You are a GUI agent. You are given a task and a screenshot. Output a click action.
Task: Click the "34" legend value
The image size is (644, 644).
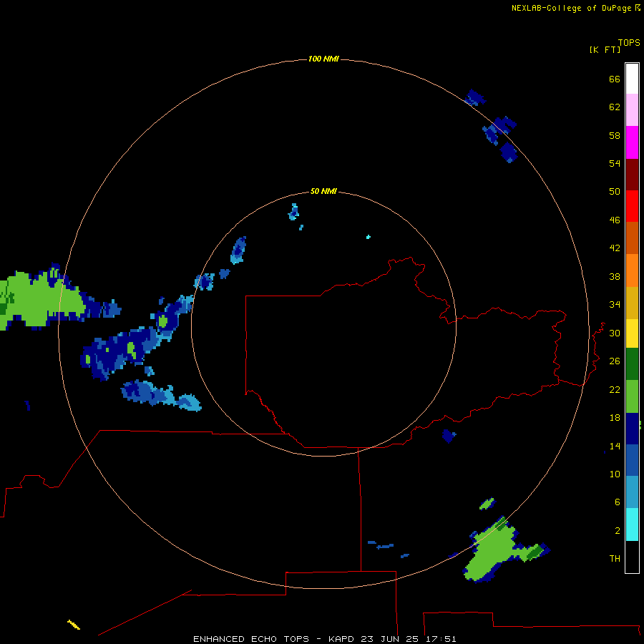tap(615, 305)
